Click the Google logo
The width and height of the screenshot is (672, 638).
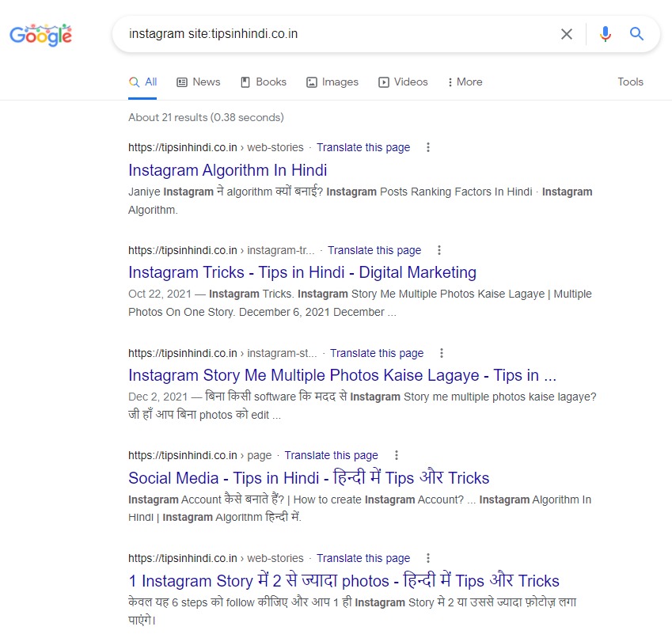point(40,35)
